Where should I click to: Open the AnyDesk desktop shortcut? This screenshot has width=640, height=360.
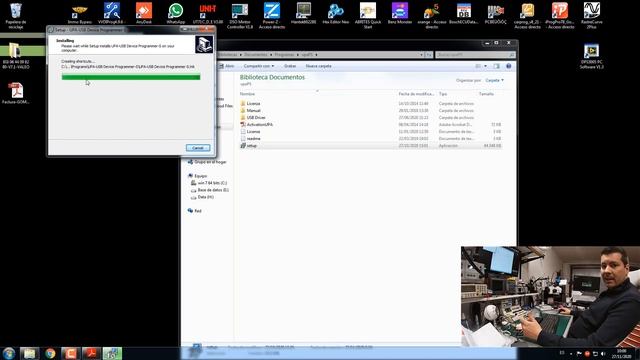point(144,13)
